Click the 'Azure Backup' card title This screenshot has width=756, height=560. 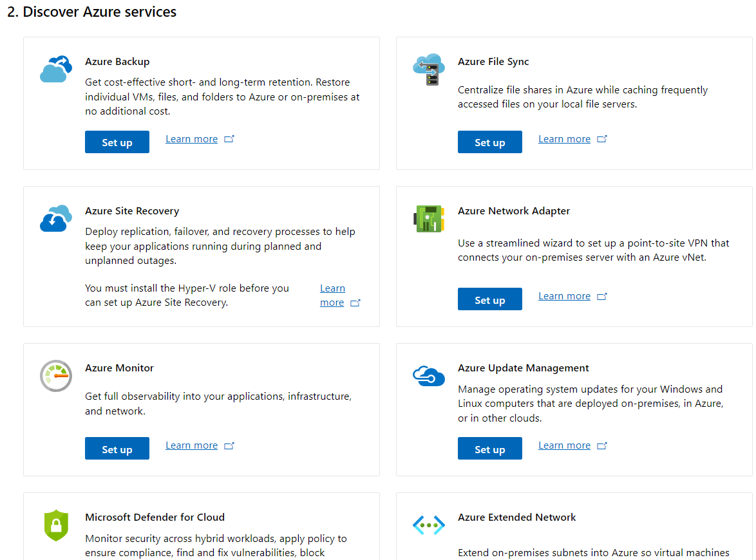point(117,62)
